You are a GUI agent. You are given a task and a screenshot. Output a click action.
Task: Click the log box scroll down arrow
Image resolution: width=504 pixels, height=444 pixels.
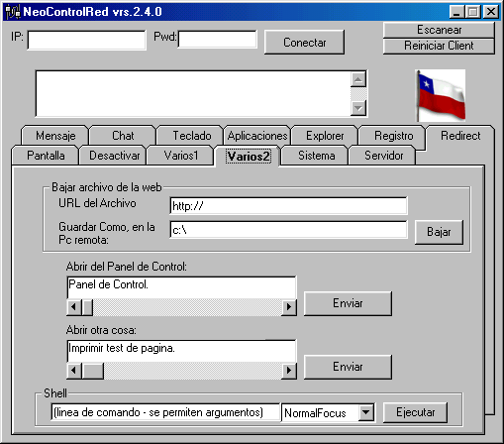click(x=358, y=108)
